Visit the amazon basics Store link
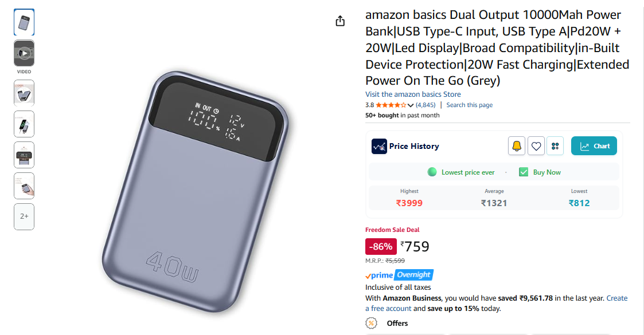Screen dimensions: 644x335 click(413, 94)
